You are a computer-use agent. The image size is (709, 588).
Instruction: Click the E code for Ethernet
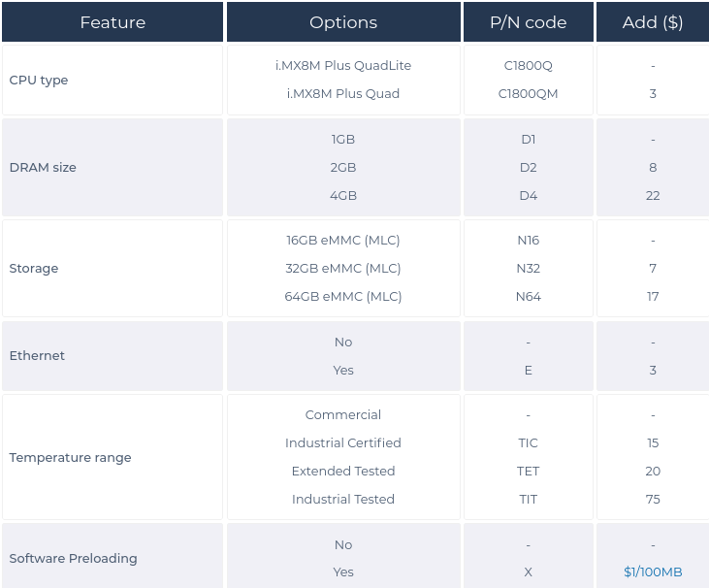point(529,371)
